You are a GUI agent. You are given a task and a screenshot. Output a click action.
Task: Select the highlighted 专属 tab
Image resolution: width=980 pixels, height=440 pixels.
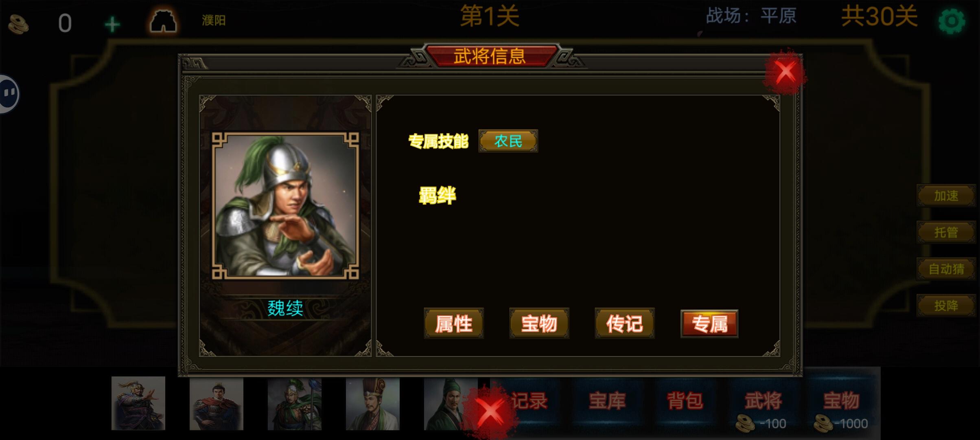709,324
